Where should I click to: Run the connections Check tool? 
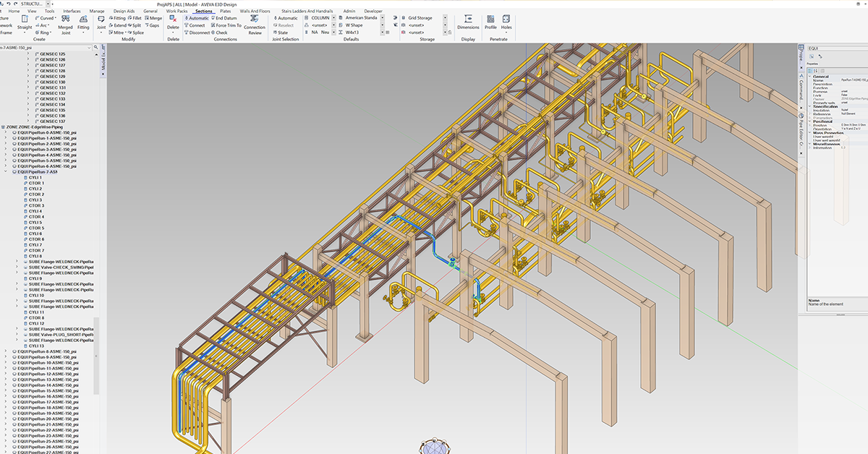(x=219, y=33)
